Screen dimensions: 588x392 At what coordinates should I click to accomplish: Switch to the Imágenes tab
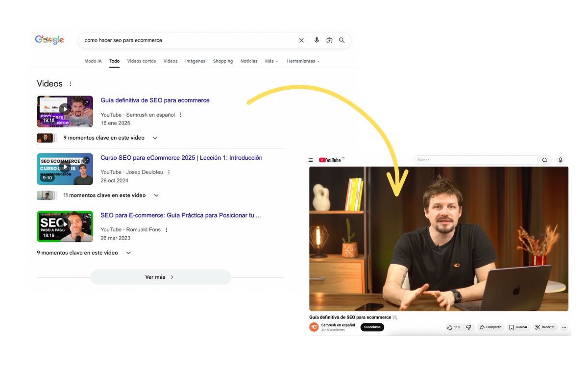[x=195, y=61]
